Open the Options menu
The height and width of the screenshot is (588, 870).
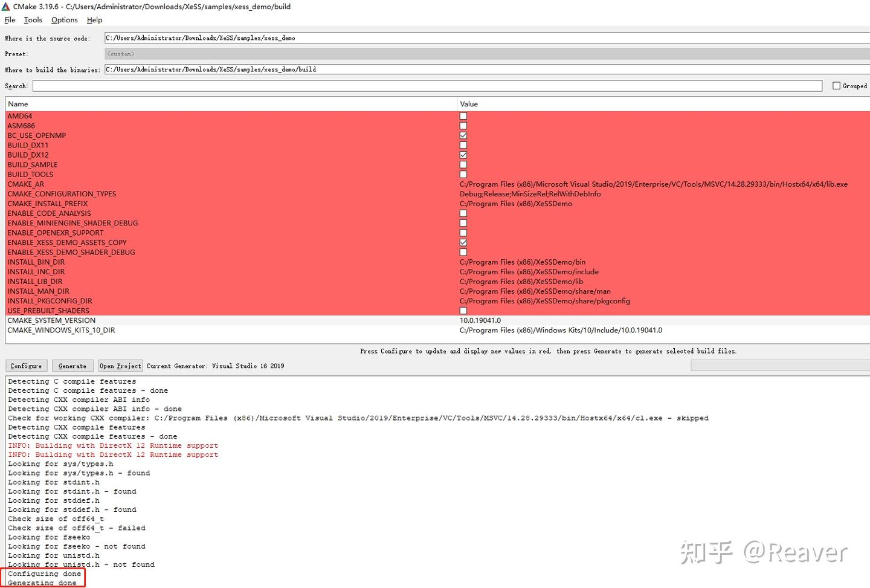pyautogui.click(x=64, y=19)
